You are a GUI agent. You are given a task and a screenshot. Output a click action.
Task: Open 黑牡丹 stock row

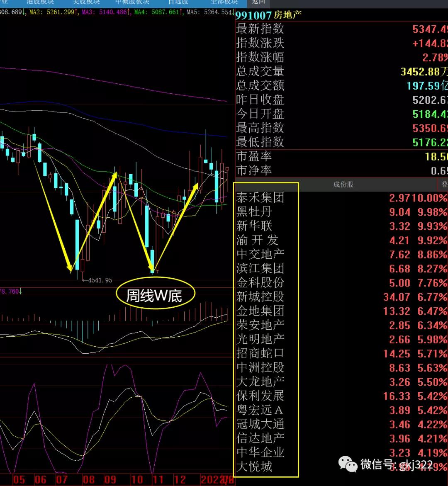[254, 212]
